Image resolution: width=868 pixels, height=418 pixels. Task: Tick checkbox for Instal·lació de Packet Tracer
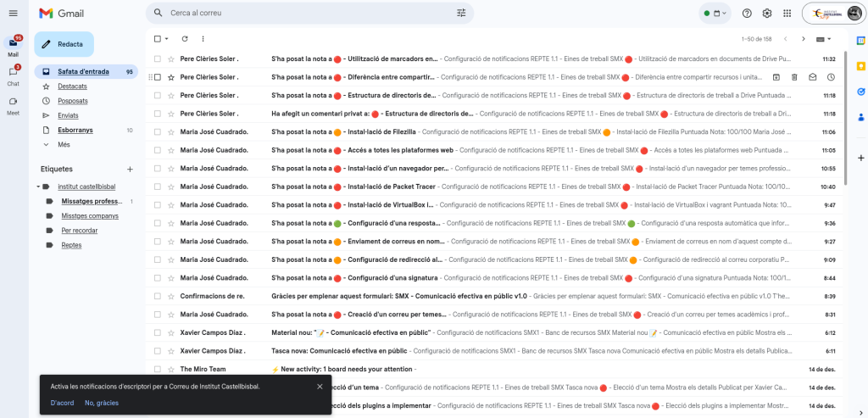click(157, 187)
